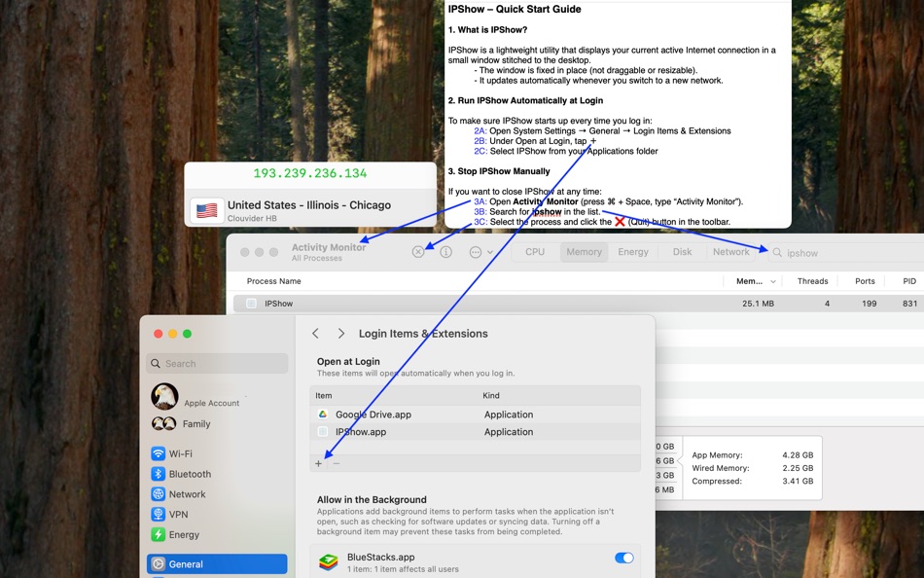Click the Google Drive.app icon
924x578 pixels.
click(325, 414)
